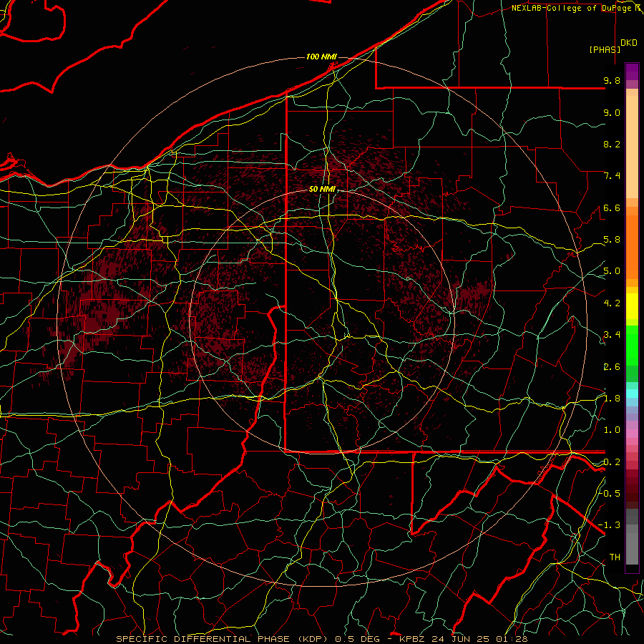
Task: Click the 0.2 color scale value
Action: coord(612,462)
